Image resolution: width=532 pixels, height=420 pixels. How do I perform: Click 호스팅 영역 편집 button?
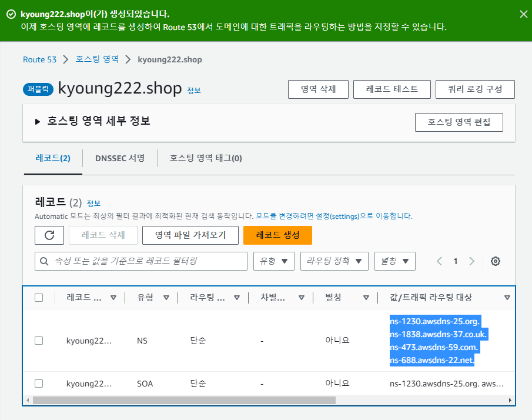tap(459, 122)
